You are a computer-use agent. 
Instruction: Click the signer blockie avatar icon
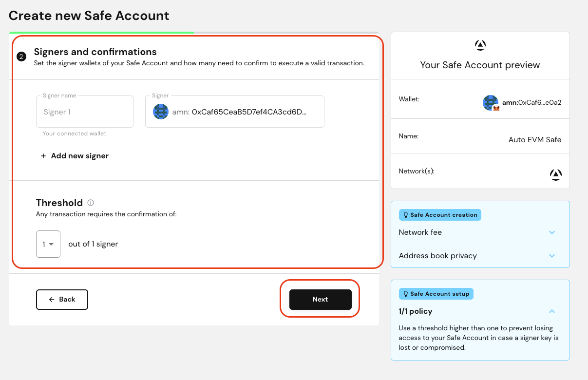point(161,112)
